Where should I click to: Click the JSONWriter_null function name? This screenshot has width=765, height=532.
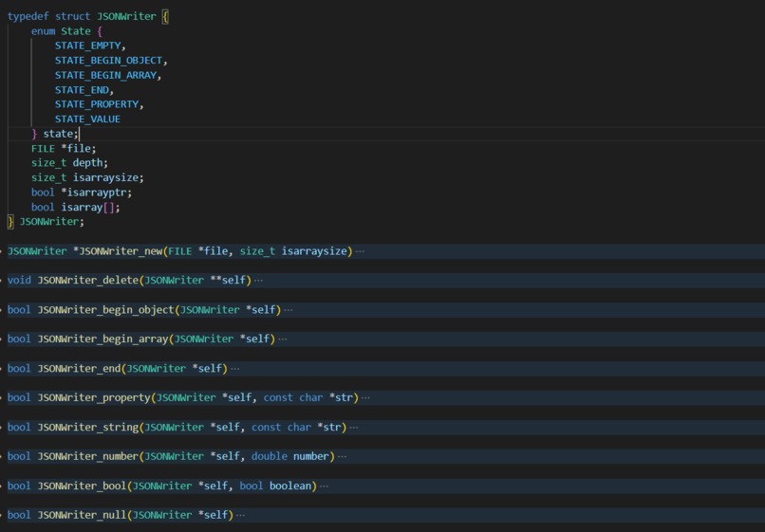pos(82,515)
